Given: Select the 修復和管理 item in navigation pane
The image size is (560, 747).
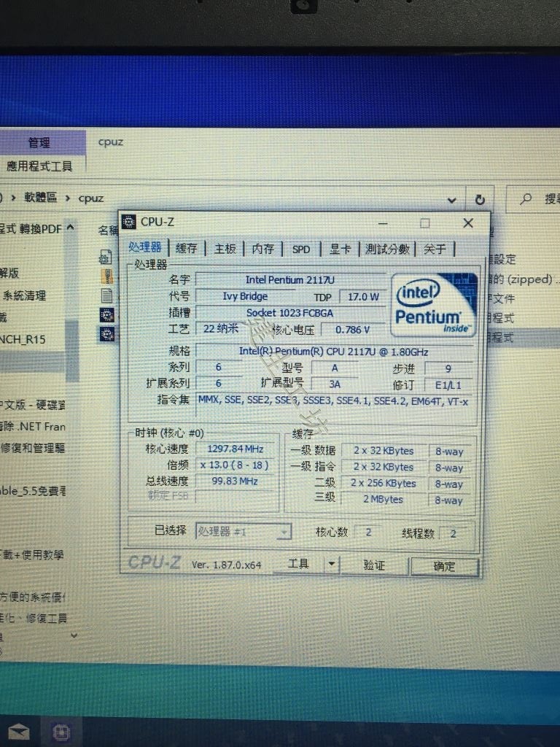Looking at the screenshot, I should pyautogui.click(x=32, y=448).
